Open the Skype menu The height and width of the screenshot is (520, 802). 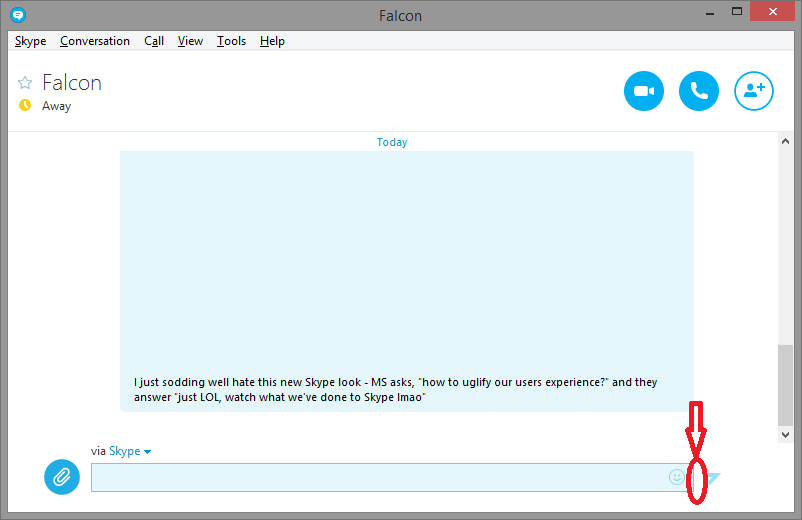(30, 41)
